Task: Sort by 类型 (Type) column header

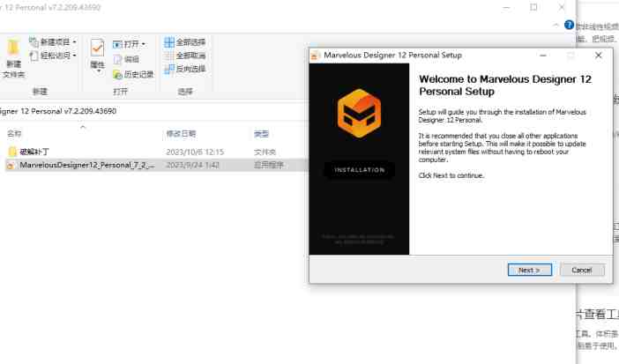Action: pyautogui.click(x=261, y=134)
